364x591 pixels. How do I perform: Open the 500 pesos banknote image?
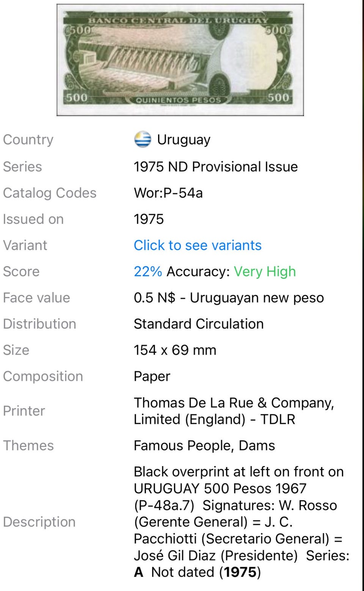click(x=180, y=60)
